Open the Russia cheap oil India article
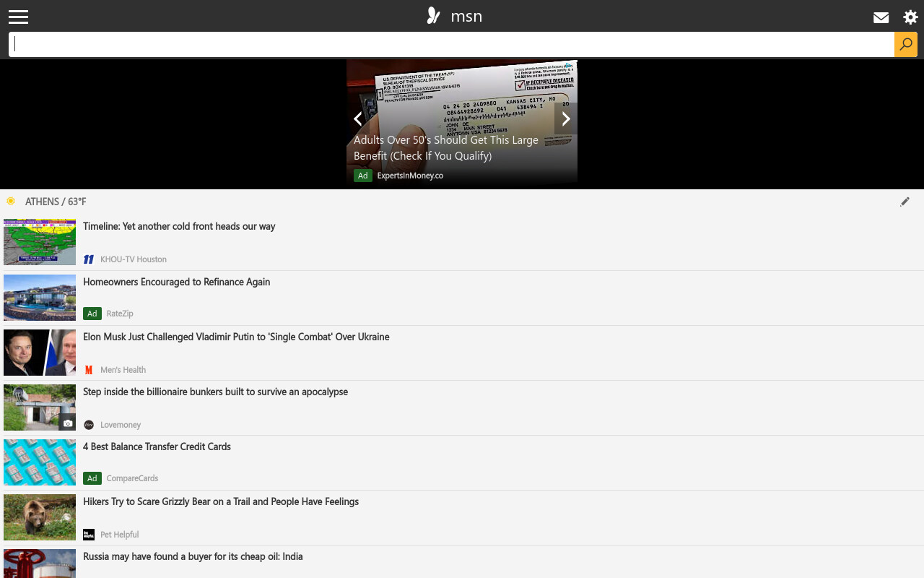Image resolution: width=924 pixels, height=578 pixels. tap(193, 556)
